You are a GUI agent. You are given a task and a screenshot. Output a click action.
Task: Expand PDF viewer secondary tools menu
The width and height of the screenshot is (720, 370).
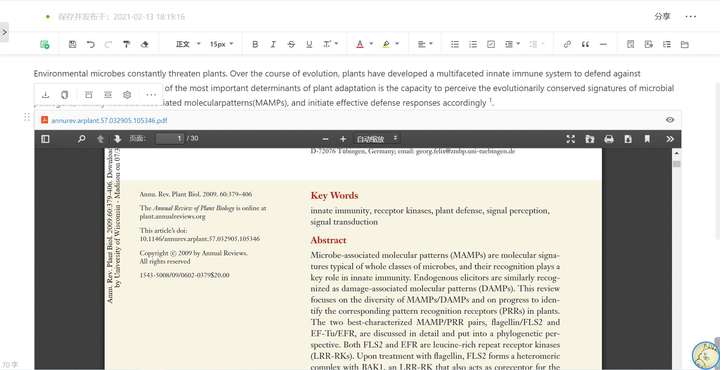(670, 139)
